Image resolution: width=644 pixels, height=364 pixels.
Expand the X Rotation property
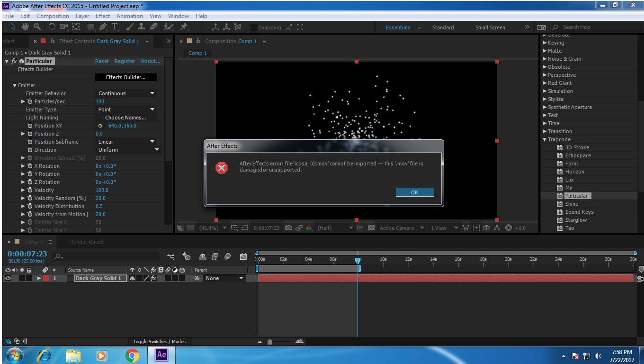pos(23,166)
